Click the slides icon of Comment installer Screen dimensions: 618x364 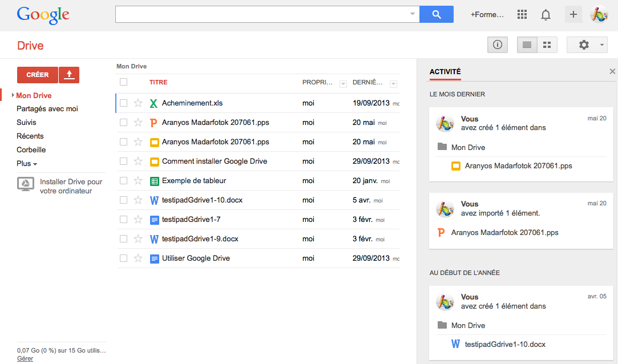click(155, 162)
